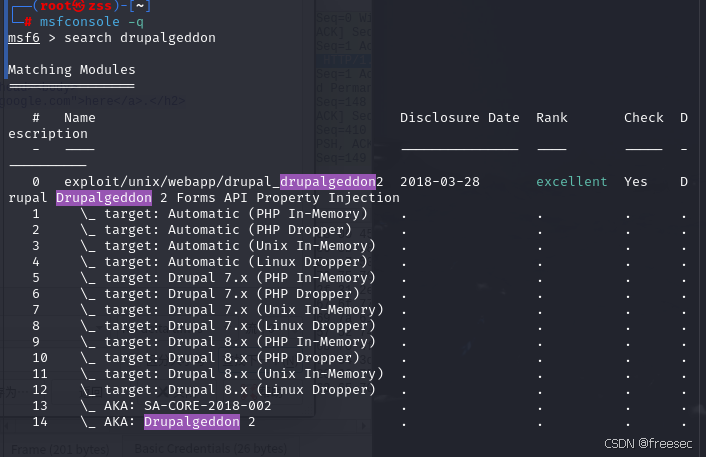Image resolution: width=706 pixels, height=457 pixels.
Task: Select row 4 target Automatic (Linux Dropper)
Action: (236, 262)
